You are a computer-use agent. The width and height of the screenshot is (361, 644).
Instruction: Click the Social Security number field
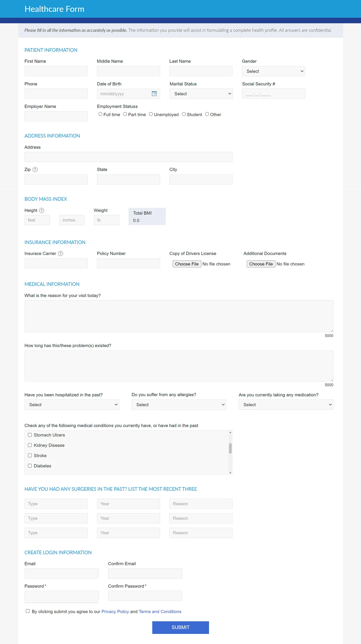pyautogui.click(x=273, y=94)
